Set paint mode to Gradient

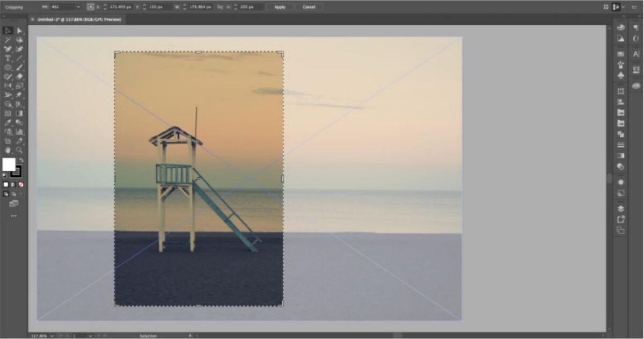pyautogui.click(x=13, y=184)
